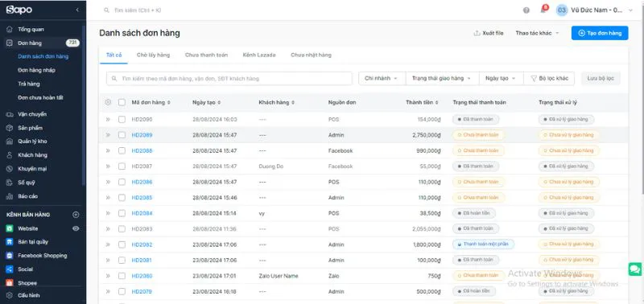Expand row details for order HD2081
This screenshot has width=644, height=304.
108,260
